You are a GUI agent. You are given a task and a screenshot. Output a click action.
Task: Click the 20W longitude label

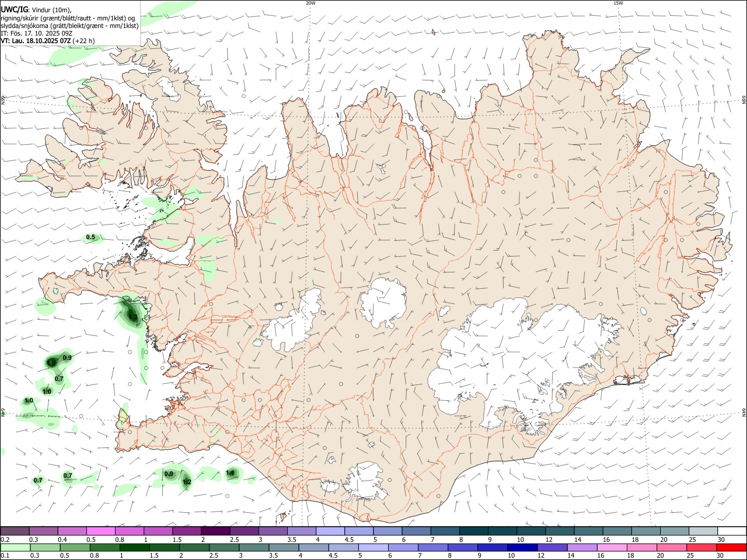(310, 3)
